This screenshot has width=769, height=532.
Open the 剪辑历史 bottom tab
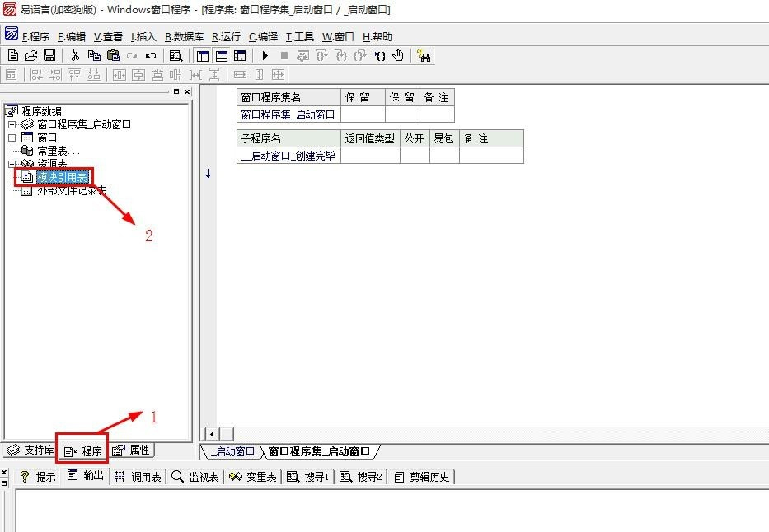click(422, 477)
